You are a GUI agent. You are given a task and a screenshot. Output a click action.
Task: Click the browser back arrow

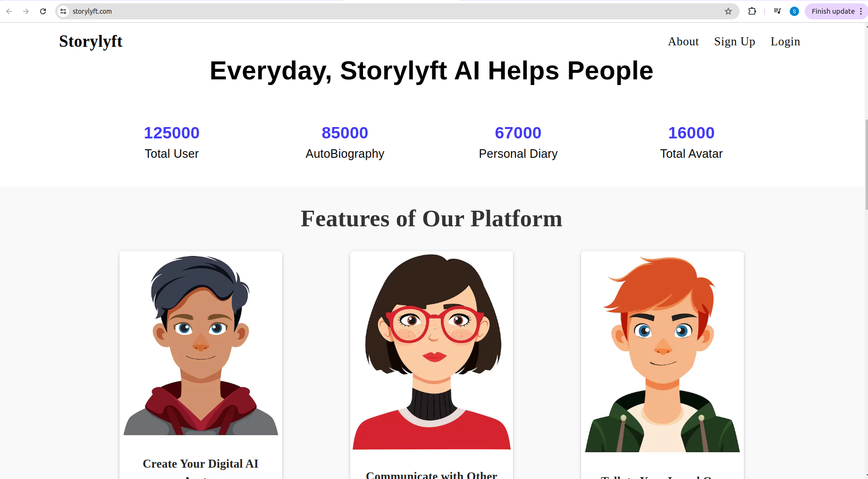point(9,11)
